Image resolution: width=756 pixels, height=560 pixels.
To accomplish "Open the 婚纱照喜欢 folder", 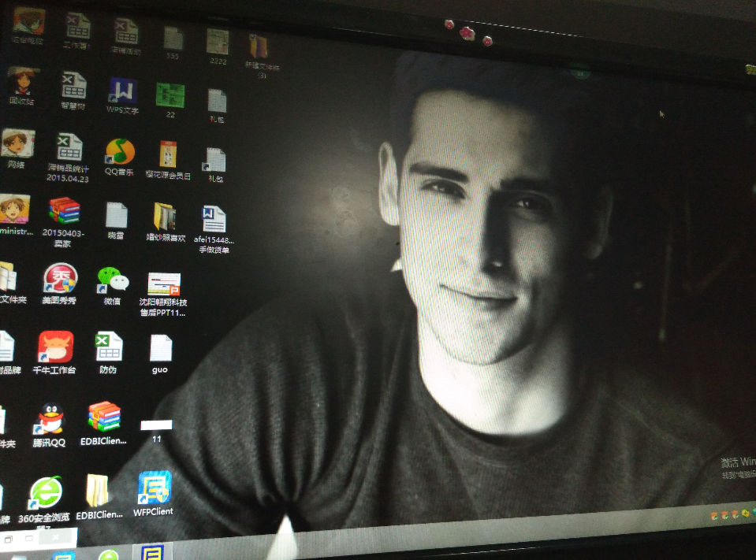I will 165,217.
